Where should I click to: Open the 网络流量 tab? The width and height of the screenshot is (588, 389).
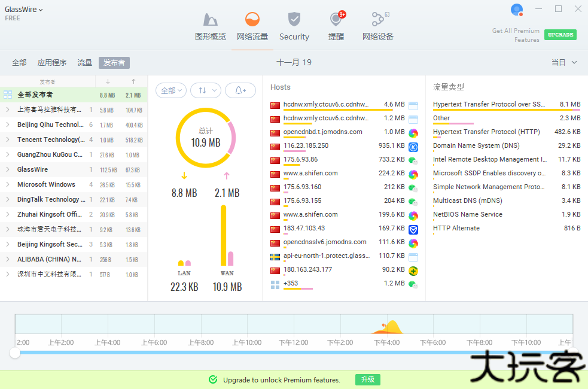[x=252, y=26]
